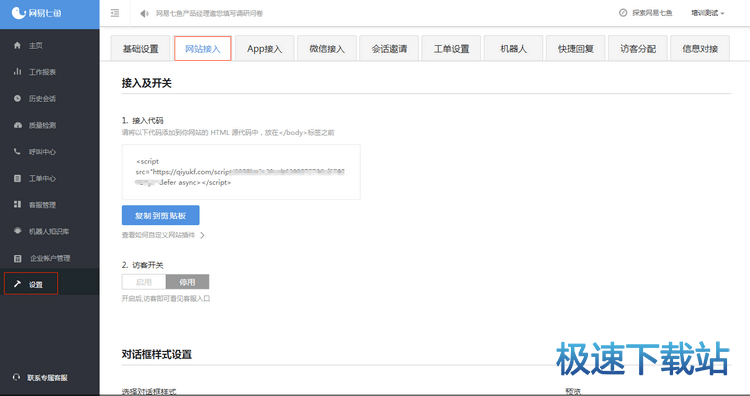Click the 工作报表 chart icon
The width and height of the screenshot is (750, 396).
(17, 72)
